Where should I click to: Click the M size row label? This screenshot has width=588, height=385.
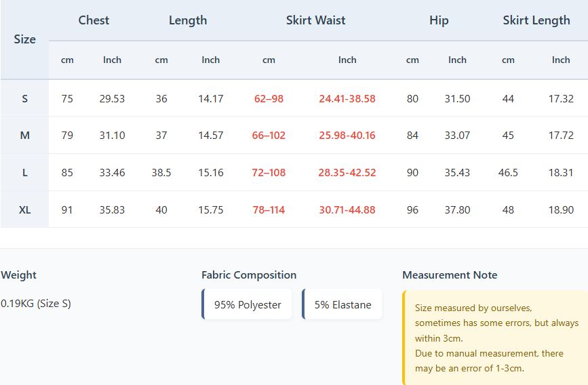pyautogui.click(x=25, y=136)
